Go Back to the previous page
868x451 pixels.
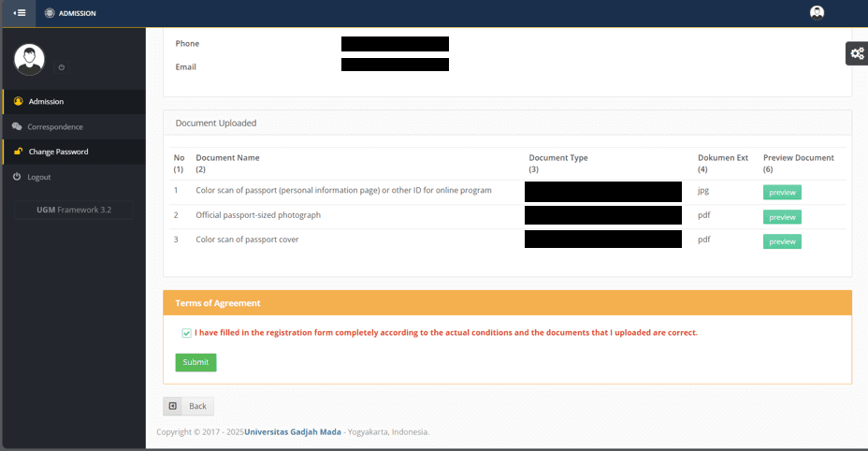click(x=188, y=406)
